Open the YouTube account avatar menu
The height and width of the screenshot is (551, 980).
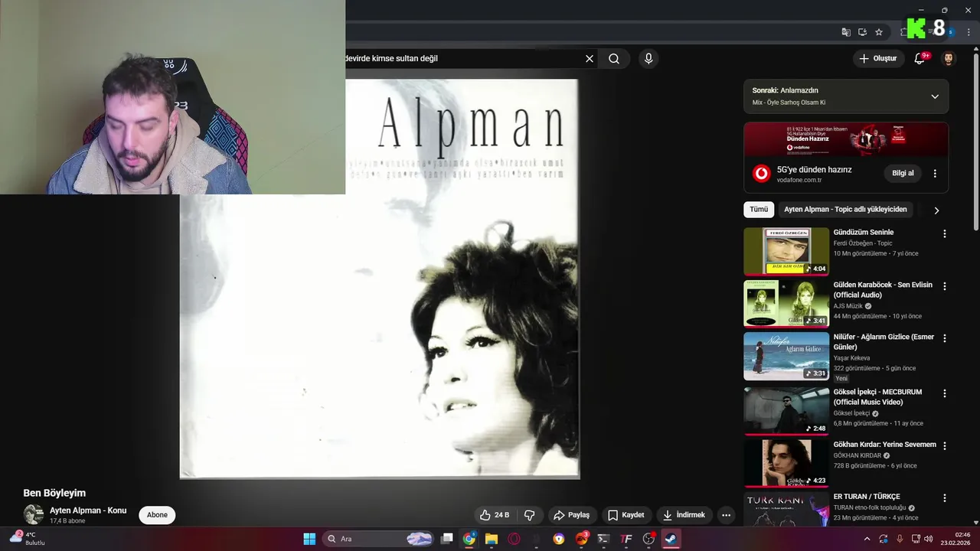click(949, 58)
